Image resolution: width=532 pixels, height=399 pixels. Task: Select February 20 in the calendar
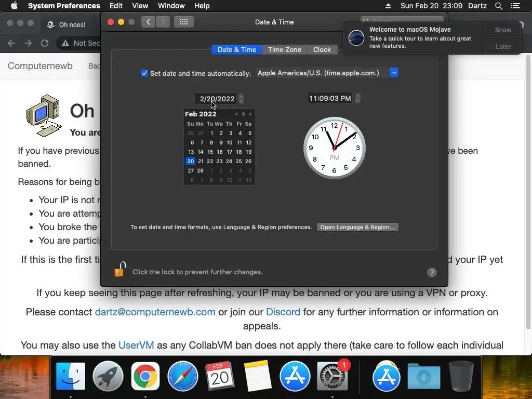[191, 161]
